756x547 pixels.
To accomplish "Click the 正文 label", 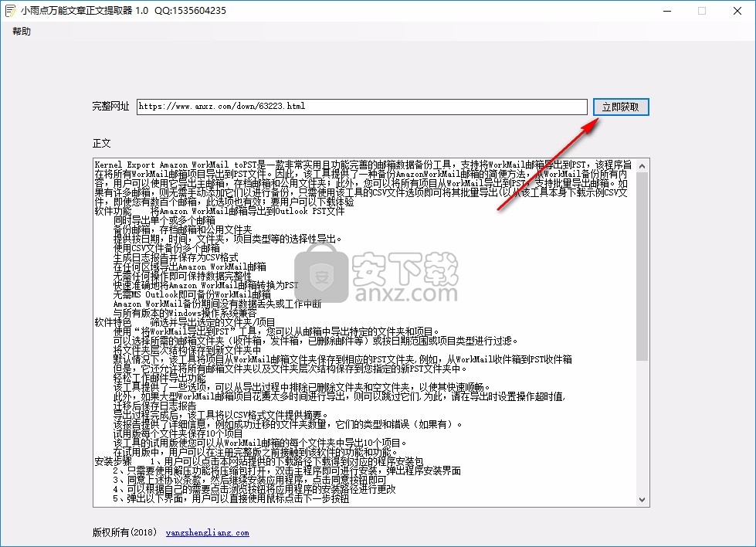I will (102, 143).
